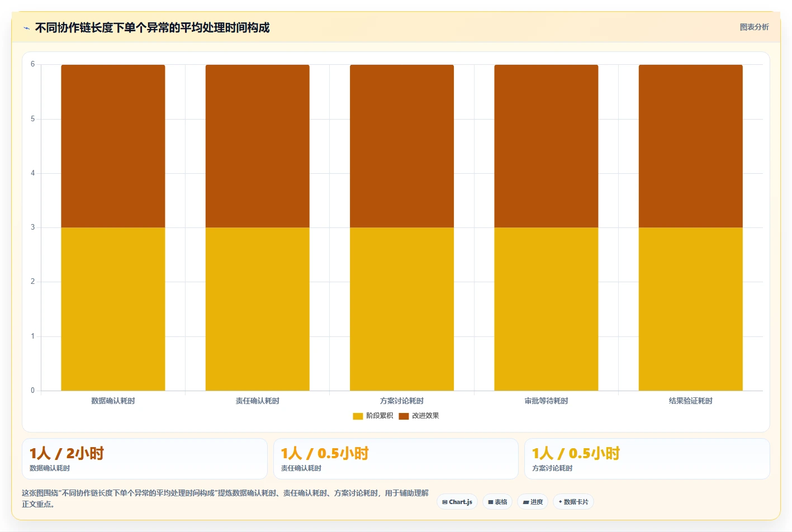The height and width of the screenshot is (532, 792).
Task: Click the yellow bar segment for 审批等待耗时
Action: tap(546, 309)
